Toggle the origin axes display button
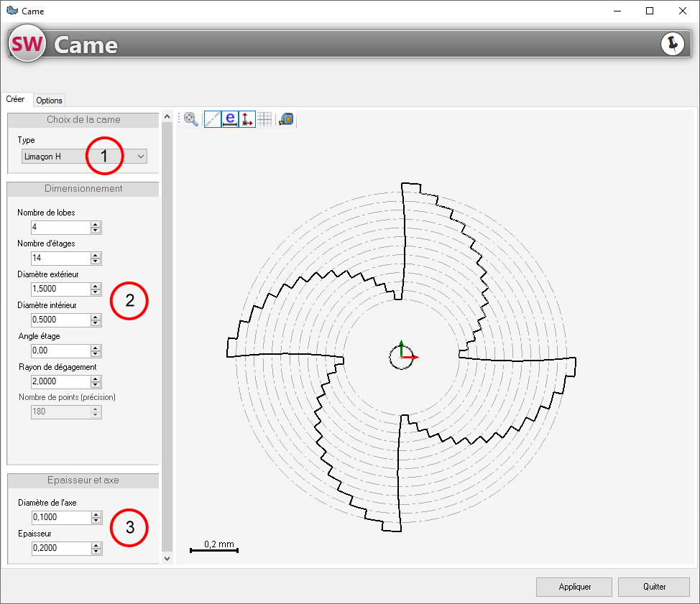This screenshot has width=700, height=604. click(247, 119)
